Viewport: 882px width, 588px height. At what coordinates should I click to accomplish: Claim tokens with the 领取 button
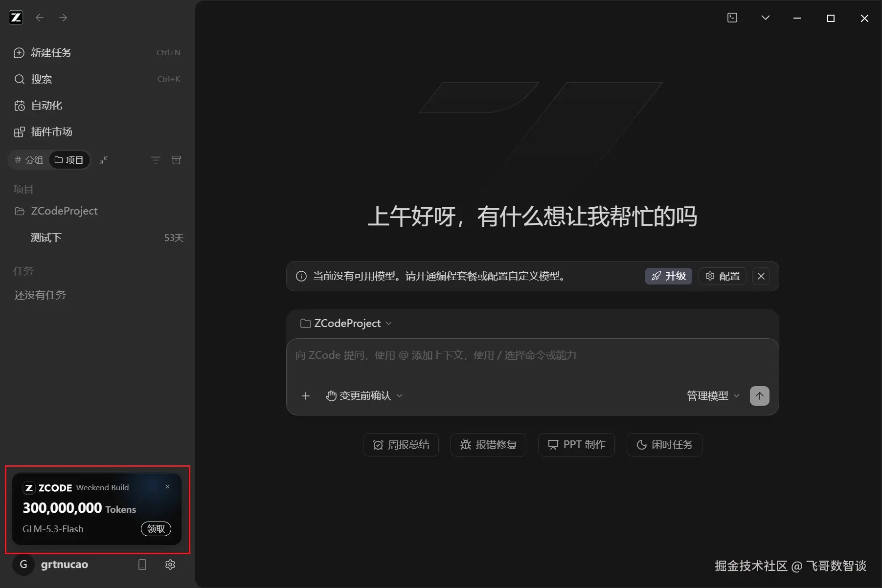point(156,528)
